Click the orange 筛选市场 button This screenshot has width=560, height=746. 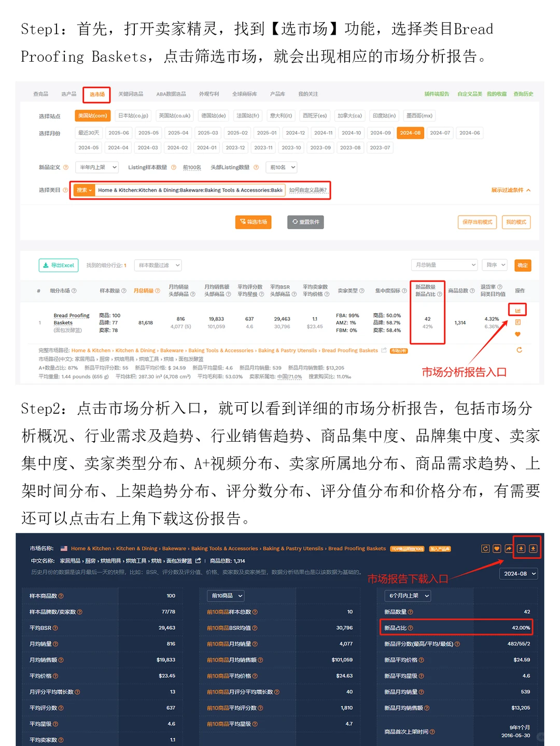coord(253,222)
